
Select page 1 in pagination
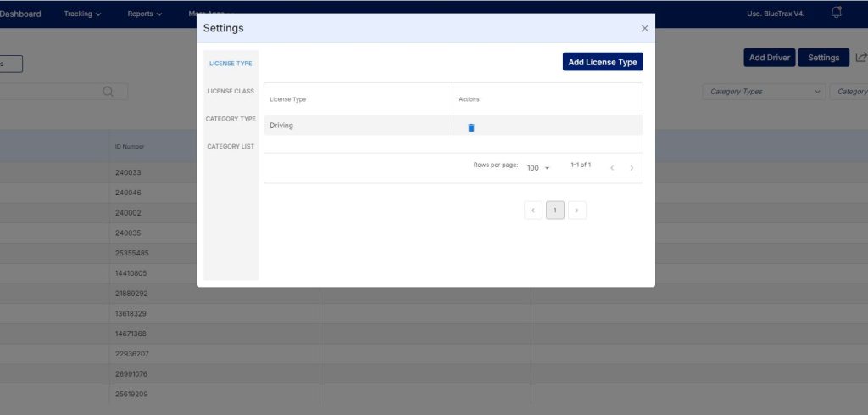555,210
